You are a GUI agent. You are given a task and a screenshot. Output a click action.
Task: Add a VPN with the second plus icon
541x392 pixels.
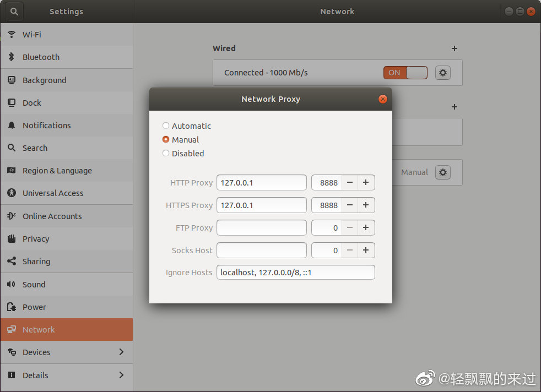pos(455,107)
